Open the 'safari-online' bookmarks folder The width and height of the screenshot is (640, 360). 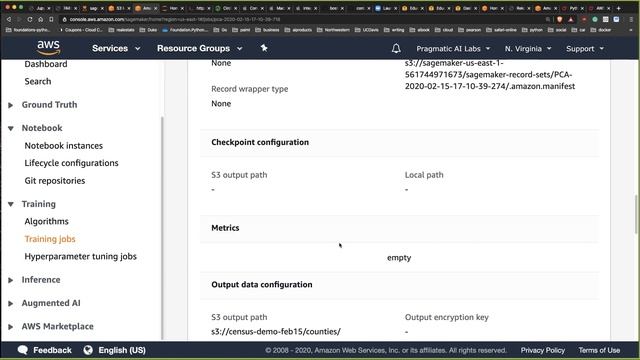(501, 30)
